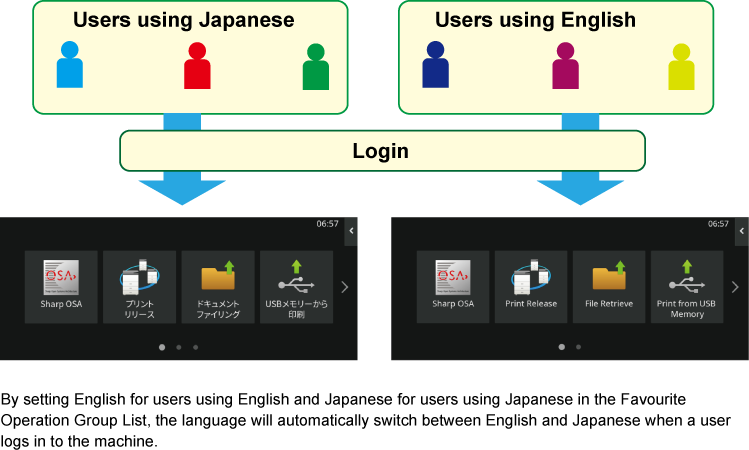Screen dimensions: 749x450
Task: Pick the red user figure
Action: 197,66
